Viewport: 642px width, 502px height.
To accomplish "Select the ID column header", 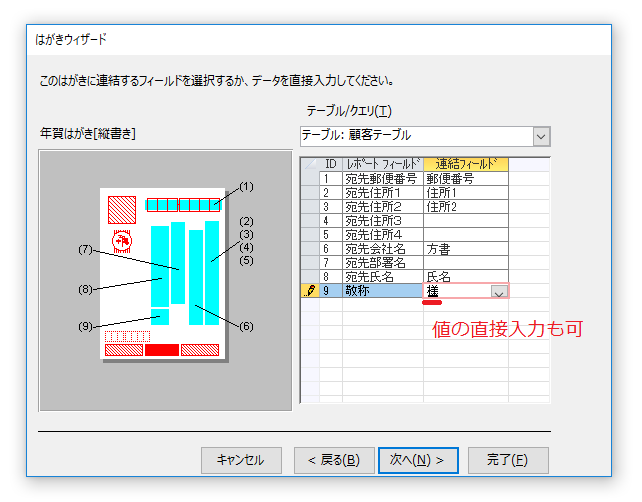I will pos(331,165).
